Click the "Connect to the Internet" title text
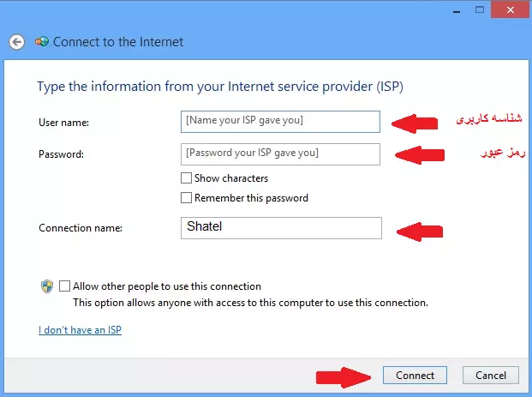Image resolution: width=532 pixels, height=397 pixels. pyautogui.click(x=118, y=41)
